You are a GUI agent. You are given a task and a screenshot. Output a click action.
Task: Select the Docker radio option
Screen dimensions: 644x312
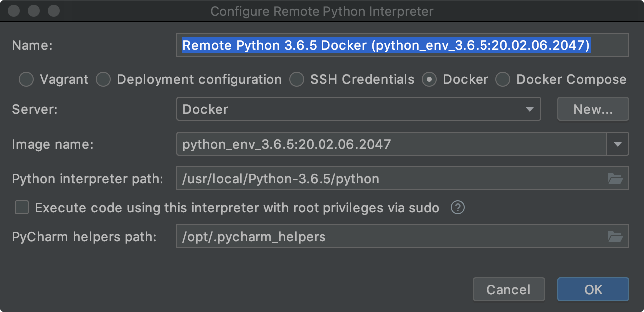point(429,80)
